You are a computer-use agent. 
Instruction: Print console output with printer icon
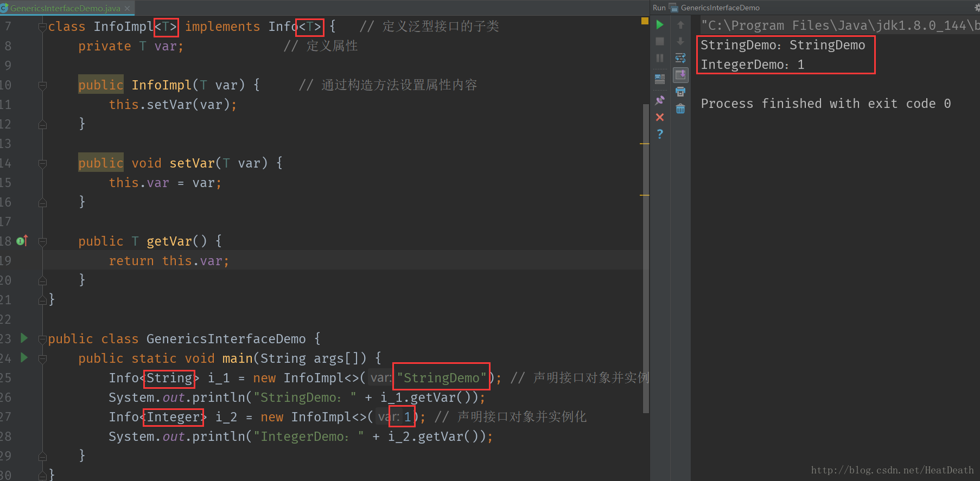(x=680, y=92)
